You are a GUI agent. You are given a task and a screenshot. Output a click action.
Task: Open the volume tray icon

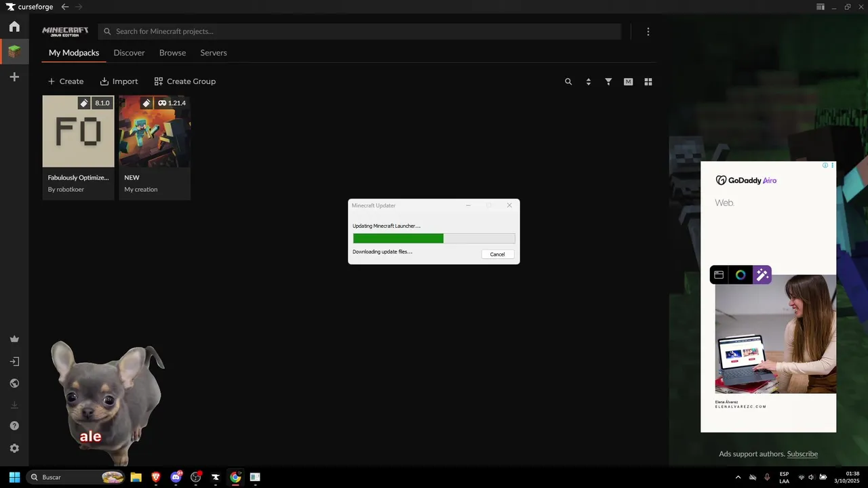(x=812, y=478)
